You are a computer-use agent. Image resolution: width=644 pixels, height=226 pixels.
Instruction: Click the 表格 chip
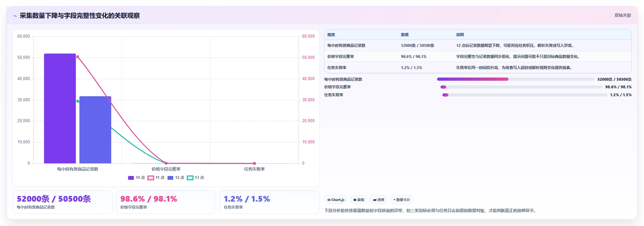point(359,200)
